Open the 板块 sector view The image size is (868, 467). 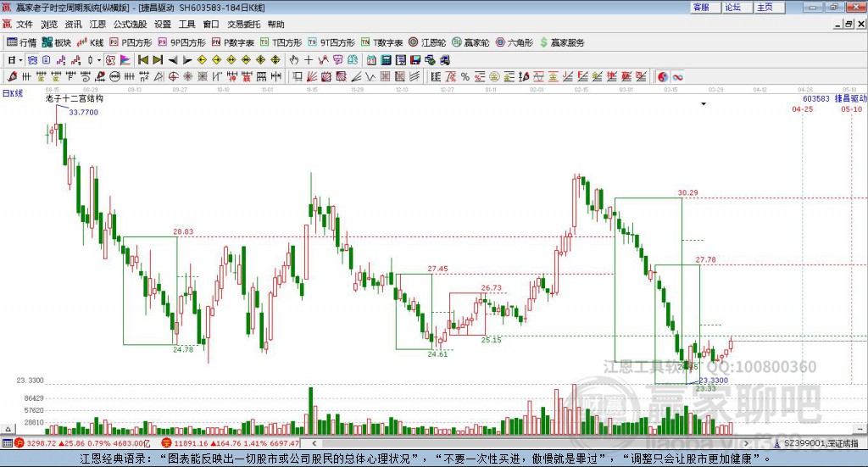57,42
